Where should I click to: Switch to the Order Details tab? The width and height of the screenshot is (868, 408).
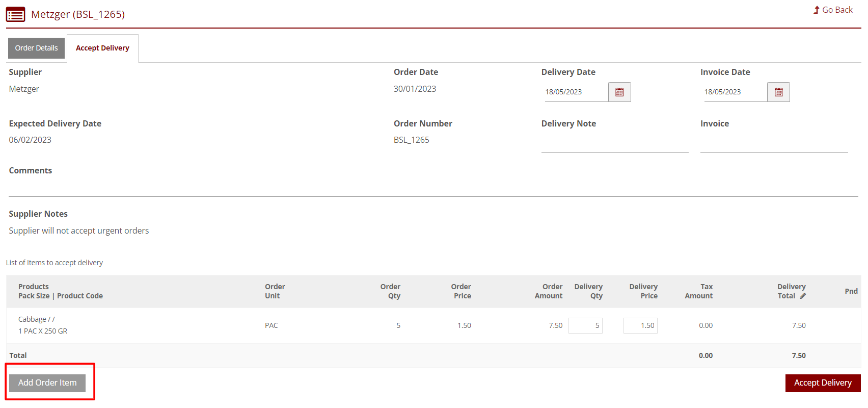click(36, 48)
